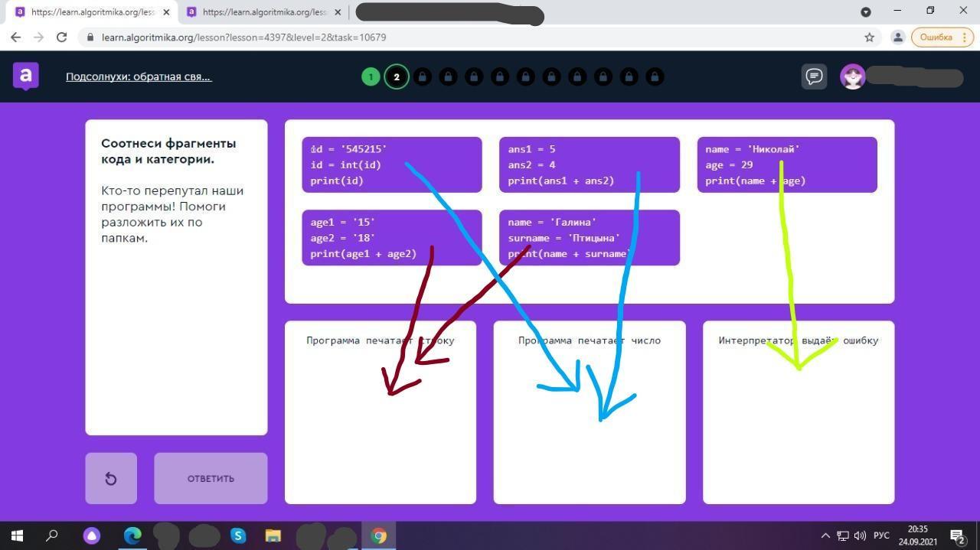Click the Algoritmika logo icon
The image size is (980, 550).
[26, 76]
